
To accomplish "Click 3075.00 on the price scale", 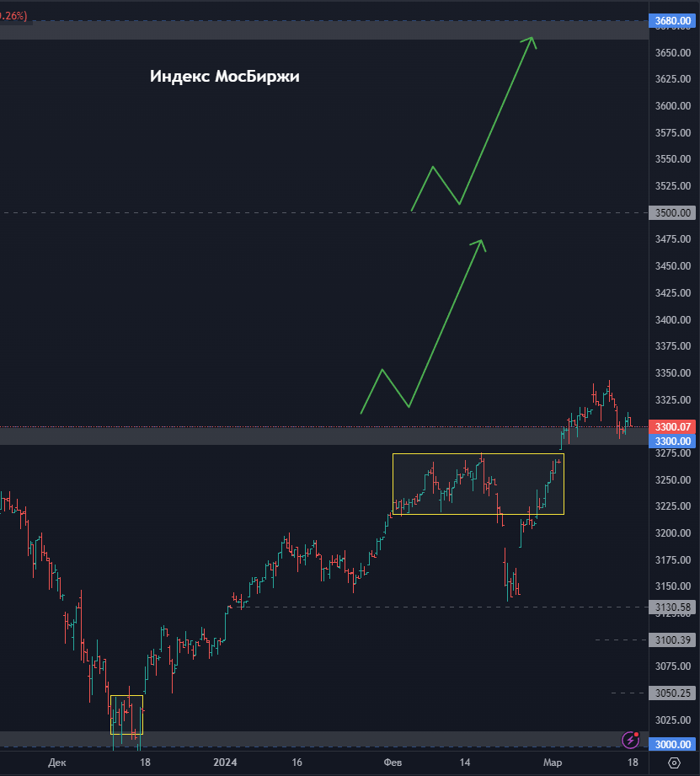I will click(673, 666).
